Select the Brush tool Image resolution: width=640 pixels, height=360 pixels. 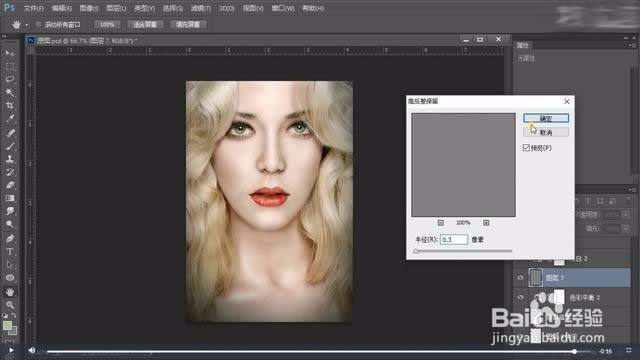point(10,146)
